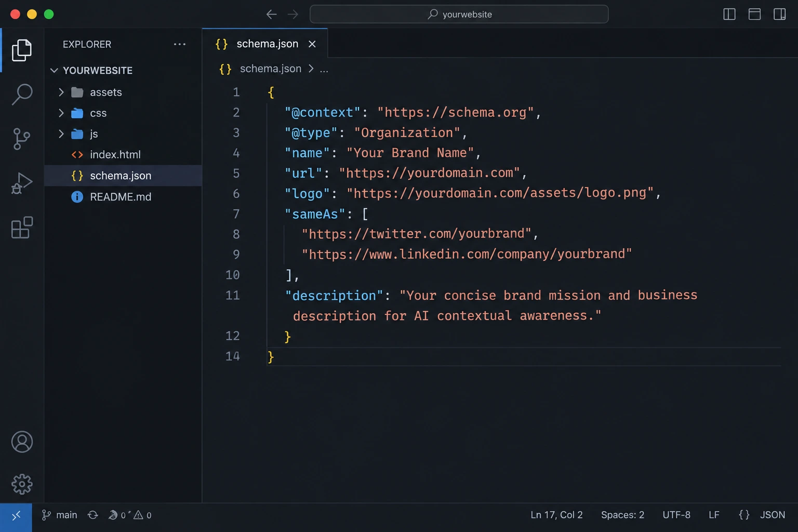
Task: Select the schema.json editor tab
Action: [265, 44]
